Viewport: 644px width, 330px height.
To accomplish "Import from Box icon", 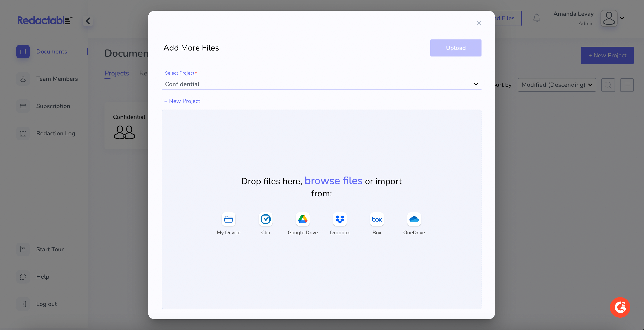I will pos(377,219).
